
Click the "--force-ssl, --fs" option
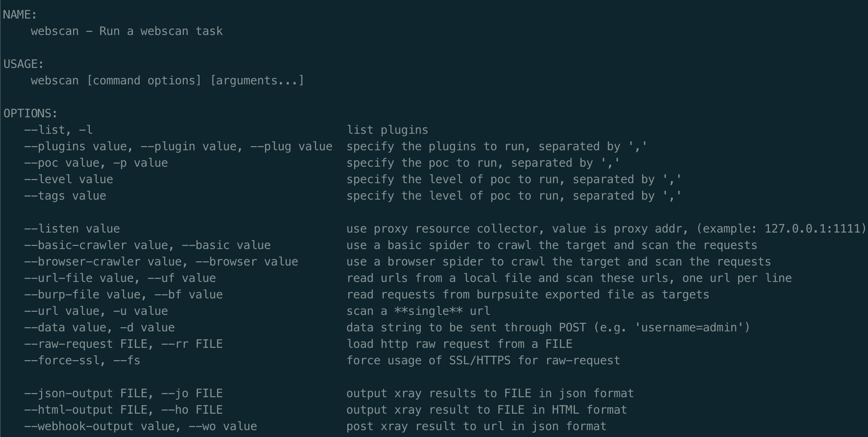click(x=82, y=361)
